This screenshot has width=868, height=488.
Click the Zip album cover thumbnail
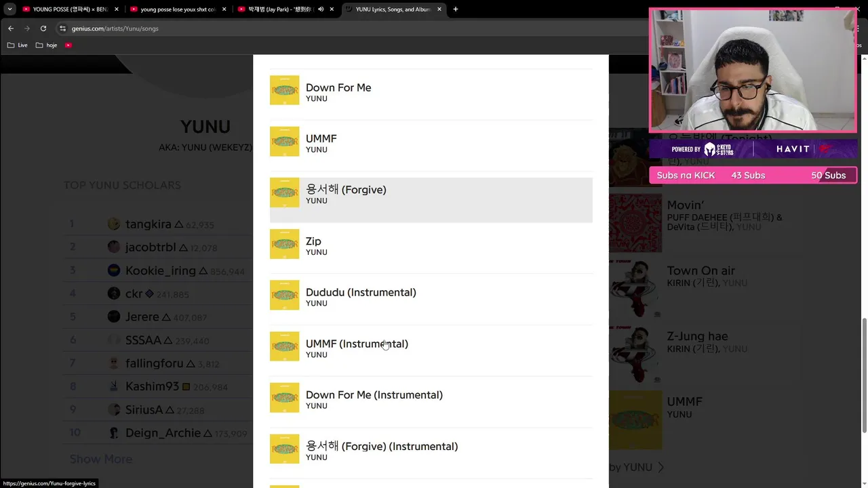(x=284, y=244)
